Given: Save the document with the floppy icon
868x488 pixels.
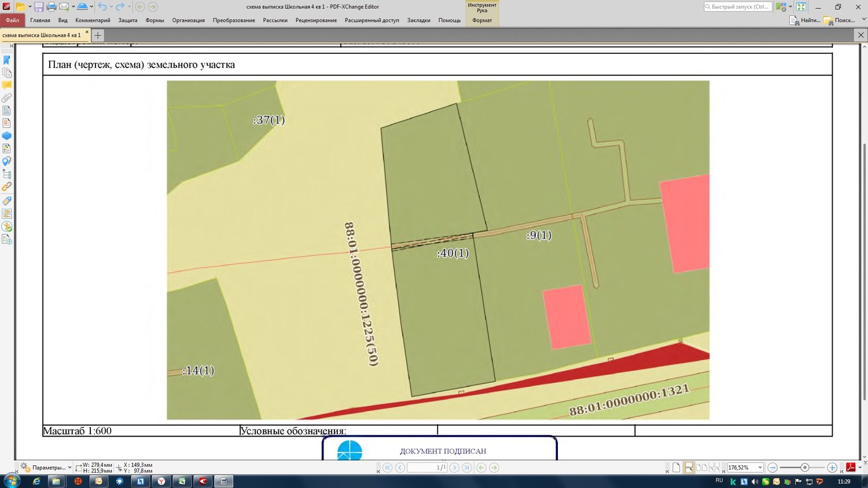Looking at the screenshot, I should (39, 7).
